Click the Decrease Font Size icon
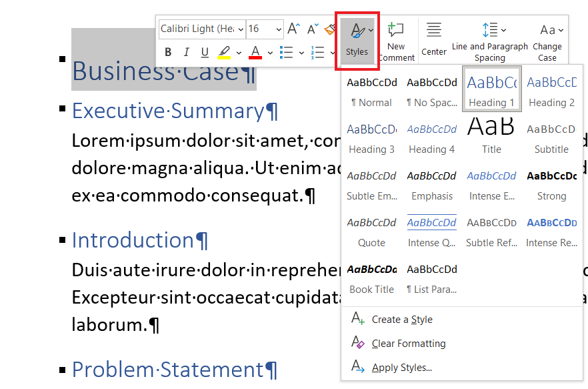This screenshot has width=588, height=389. (x=312, y=29)
